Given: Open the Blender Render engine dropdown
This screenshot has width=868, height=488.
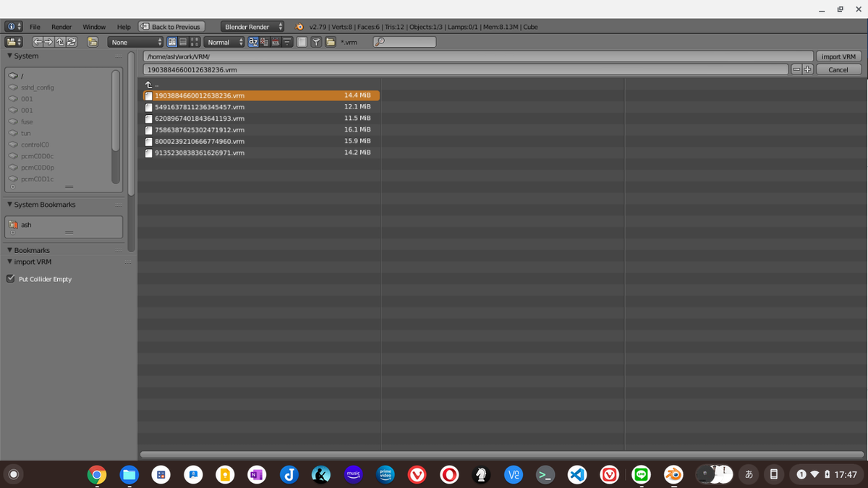Looking at the screenshot, I should coord(252,27).
